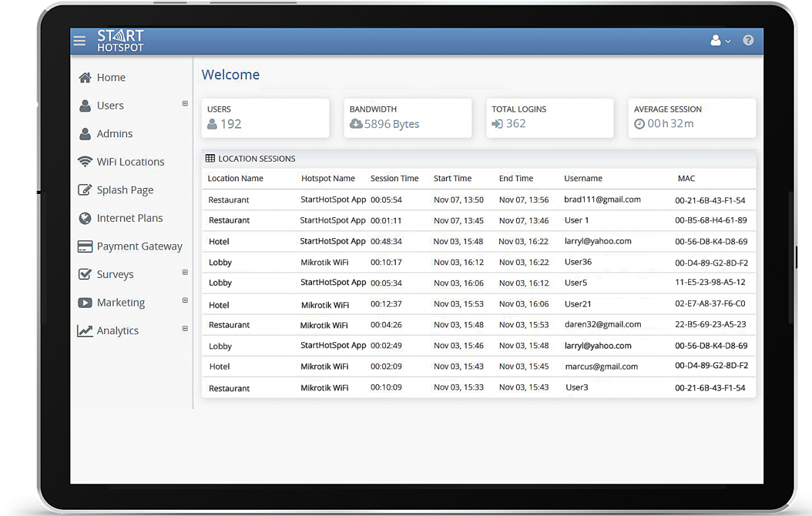This screenshot has height=516, width=812.
Task: Click the USERS card showing 192
Action: [265, 118]
